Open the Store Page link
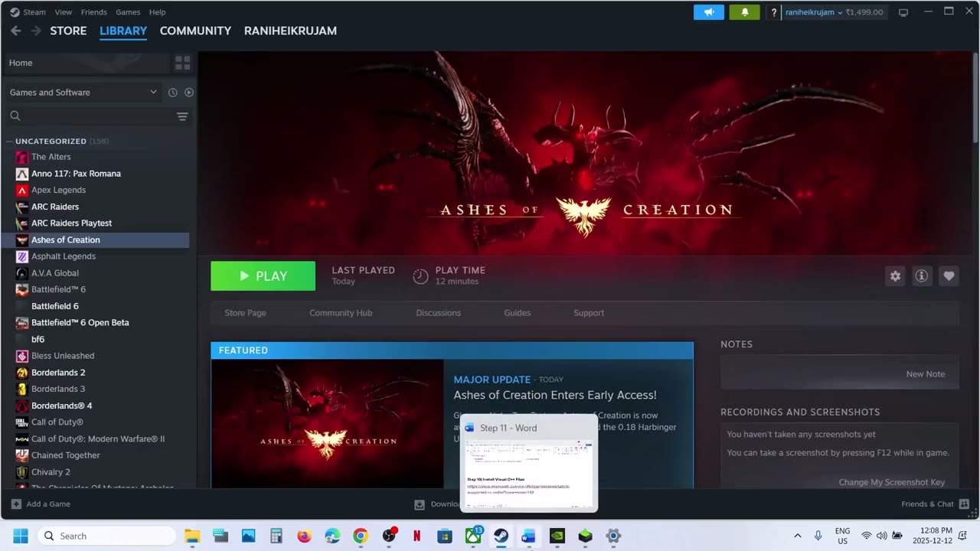Viewport: 980px width, 551px height. click(245, 313)
